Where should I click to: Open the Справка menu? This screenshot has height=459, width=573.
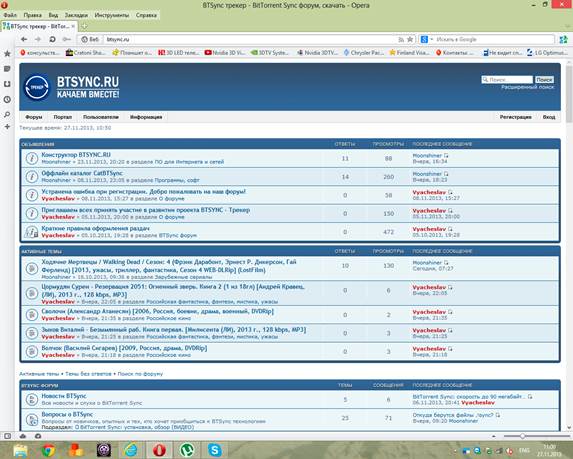coord(146,15)
